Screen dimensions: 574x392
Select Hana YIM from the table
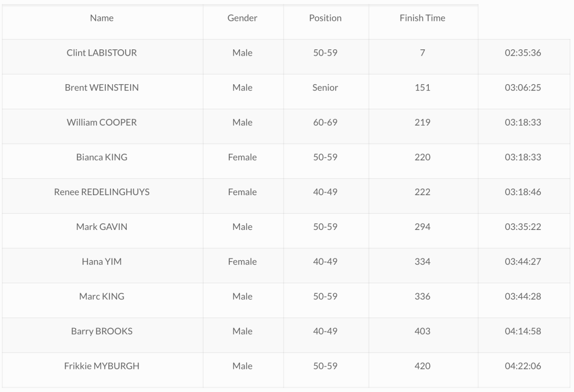(101, 261)
